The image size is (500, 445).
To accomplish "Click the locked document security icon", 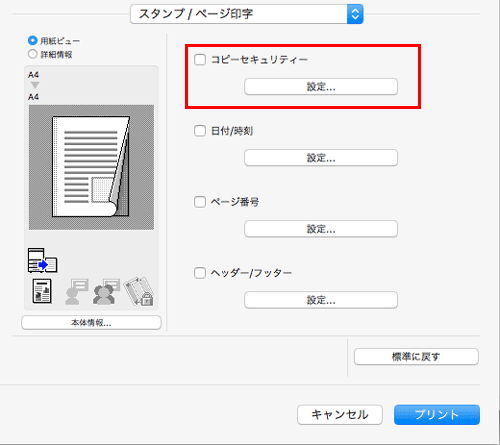I will click(139, 291).
